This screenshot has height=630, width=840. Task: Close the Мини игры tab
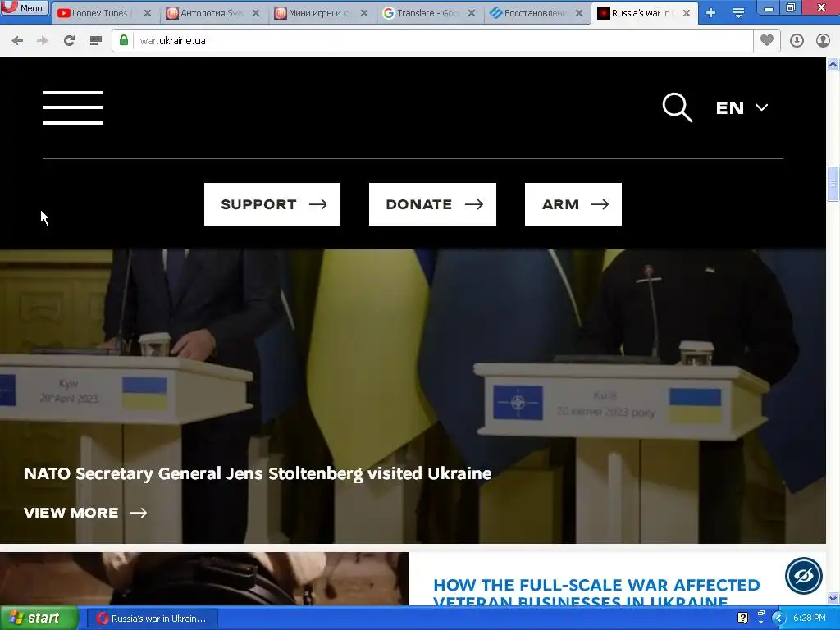tap(364, 13)
